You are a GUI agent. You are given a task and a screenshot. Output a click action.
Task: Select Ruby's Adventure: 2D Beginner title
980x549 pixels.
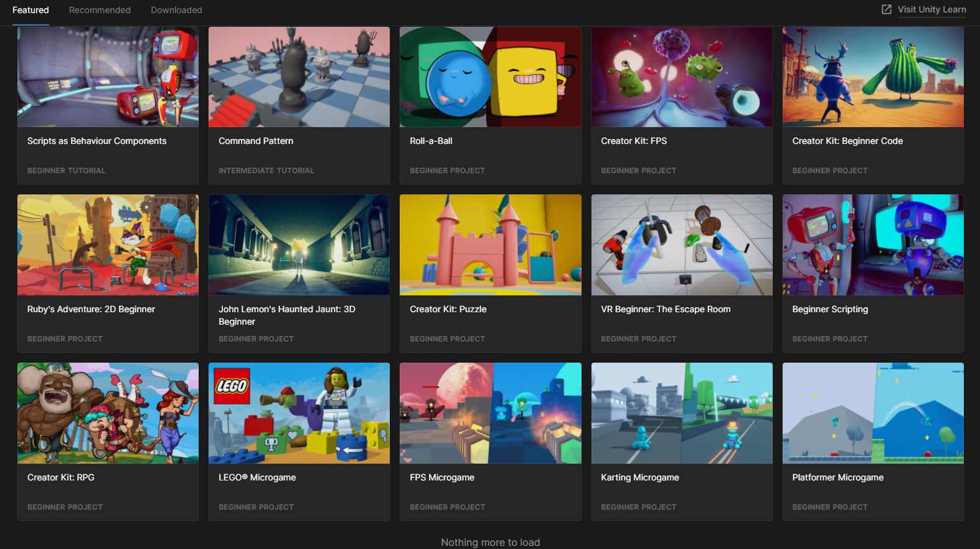91,309
